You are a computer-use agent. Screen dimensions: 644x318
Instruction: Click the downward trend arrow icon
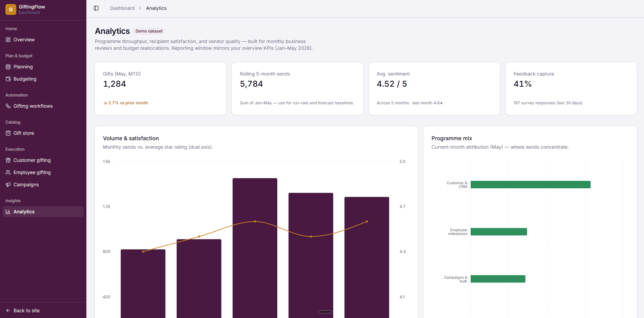coord(105,103)
